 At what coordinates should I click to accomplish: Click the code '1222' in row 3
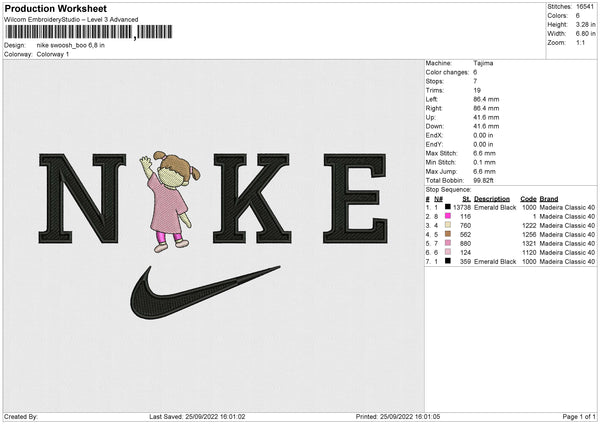[x=529, y=225]
